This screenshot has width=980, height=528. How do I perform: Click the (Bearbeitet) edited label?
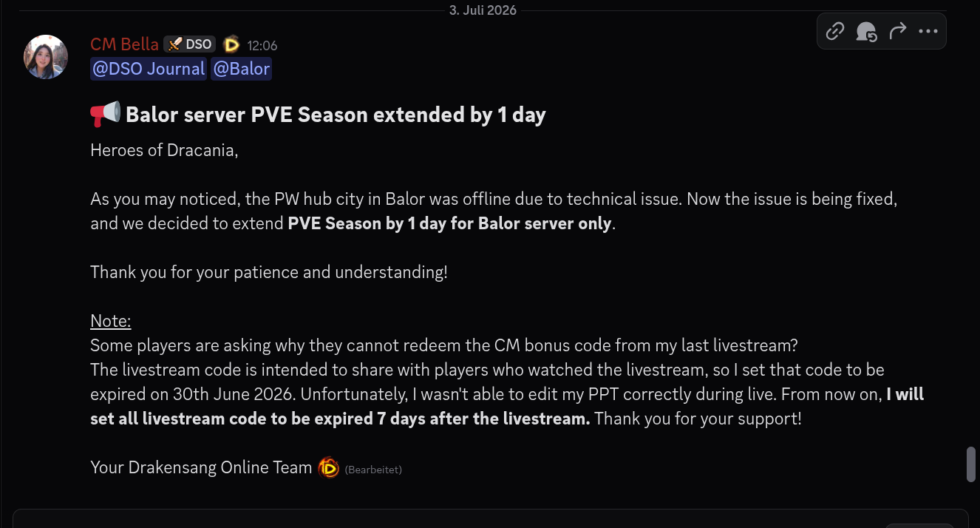[373, 470]
